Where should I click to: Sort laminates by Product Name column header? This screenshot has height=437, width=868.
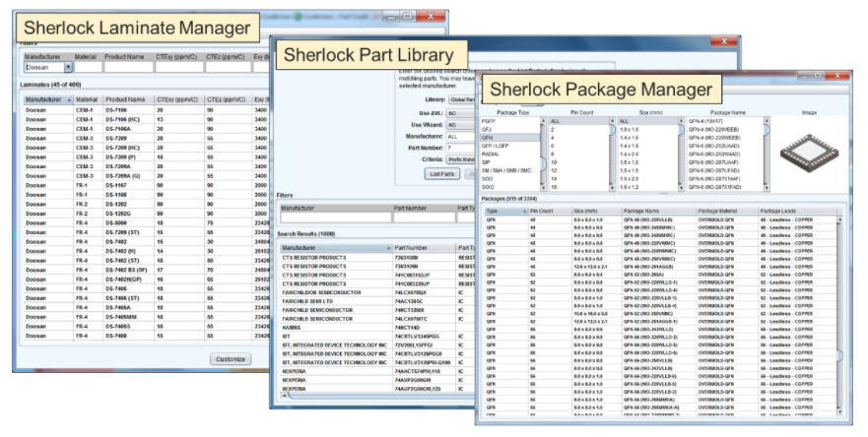(128, 99)
